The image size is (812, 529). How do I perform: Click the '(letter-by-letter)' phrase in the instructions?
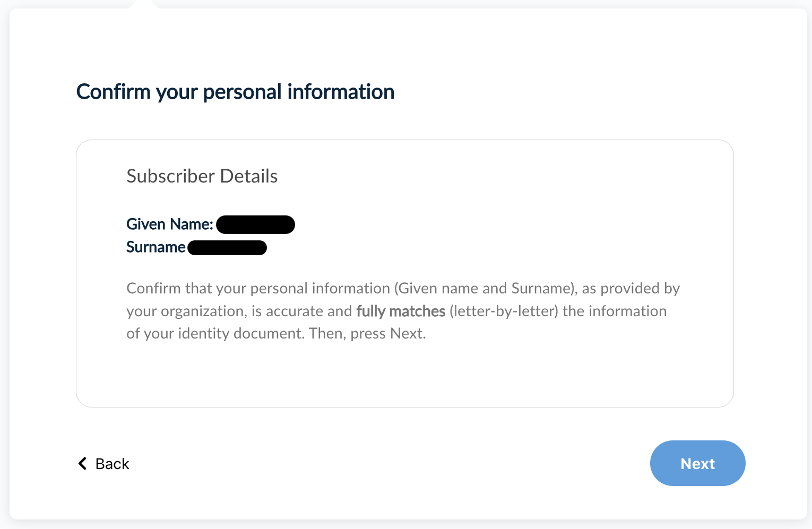(x=504, y=311)
